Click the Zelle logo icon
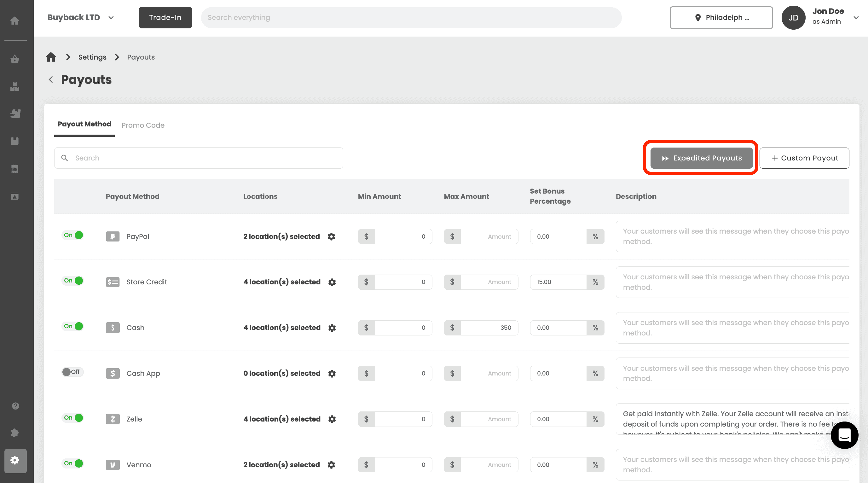Viewport: 868px width, 483px height. pos(113,419)
